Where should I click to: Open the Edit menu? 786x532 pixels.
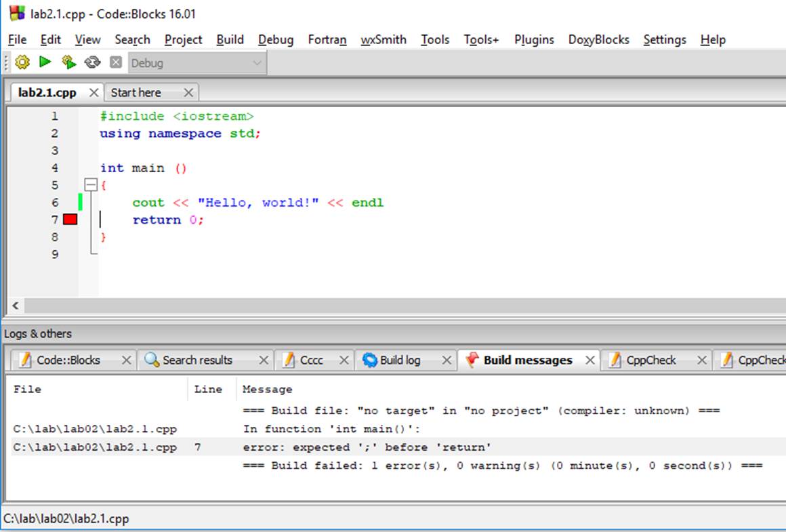[x=51, y=39]
